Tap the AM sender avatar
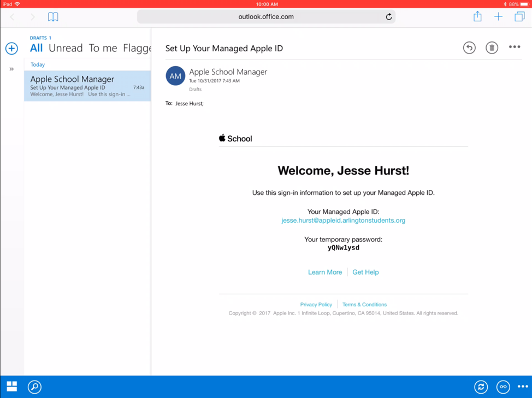 pos(175,76)
